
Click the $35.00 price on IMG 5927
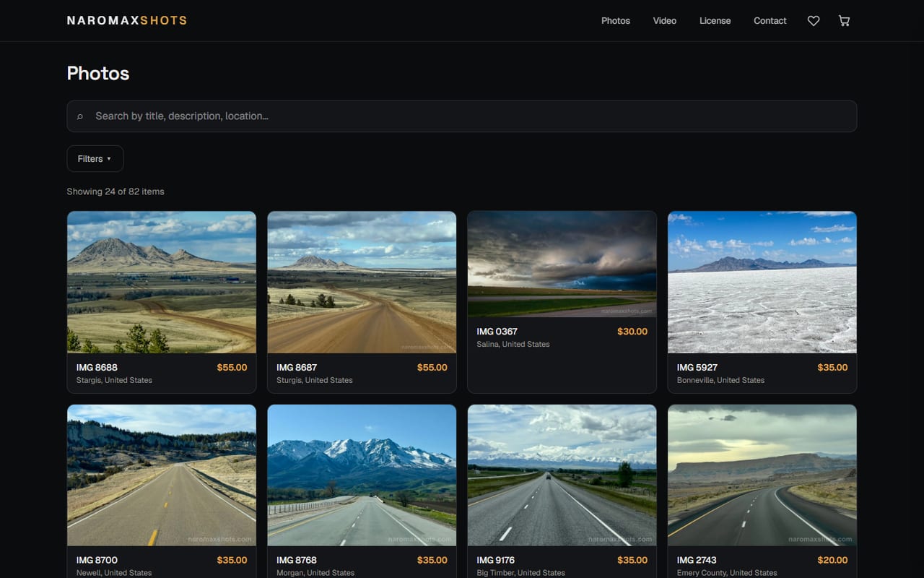click(x=833, y=368)
